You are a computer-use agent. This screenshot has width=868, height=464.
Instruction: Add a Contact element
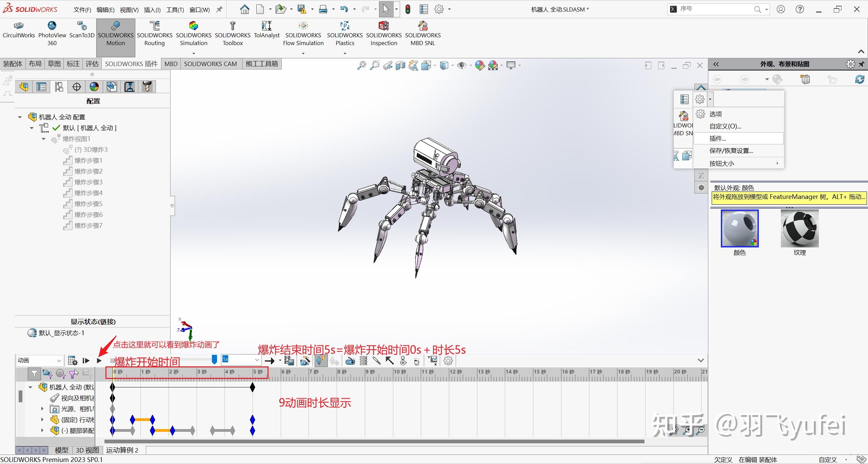[403, 361]
